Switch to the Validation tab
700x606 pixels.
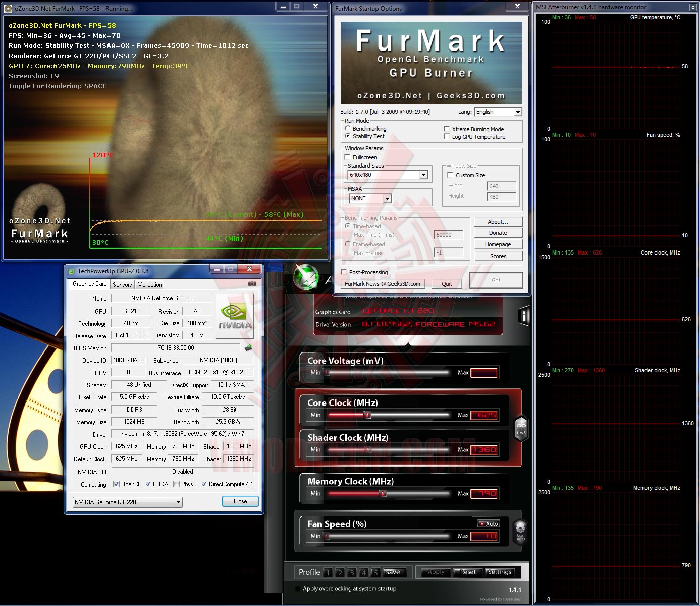pyautogui.click(x=150, y=285)
